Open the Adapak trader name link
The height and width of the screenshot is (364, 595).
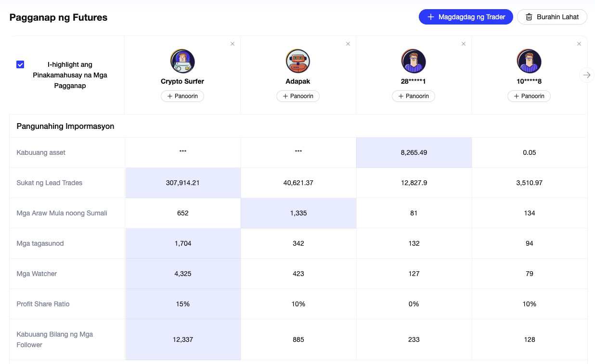298,81
